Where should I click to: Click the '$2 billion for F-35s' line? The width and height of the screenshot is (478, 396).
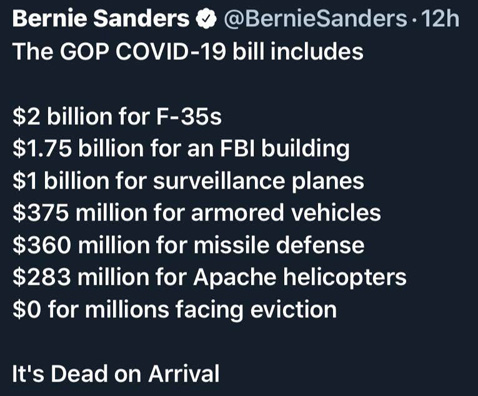tap(117, 117)
